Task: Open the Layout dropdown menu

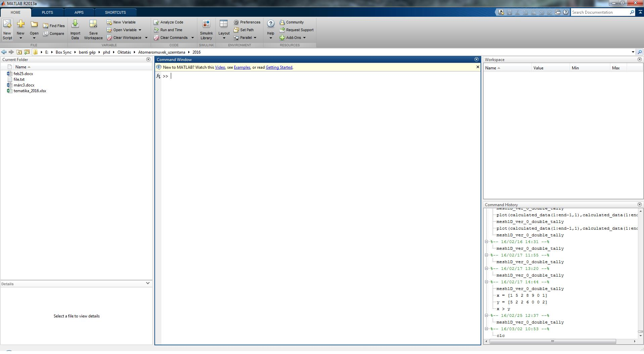Action: click(224, 29)
